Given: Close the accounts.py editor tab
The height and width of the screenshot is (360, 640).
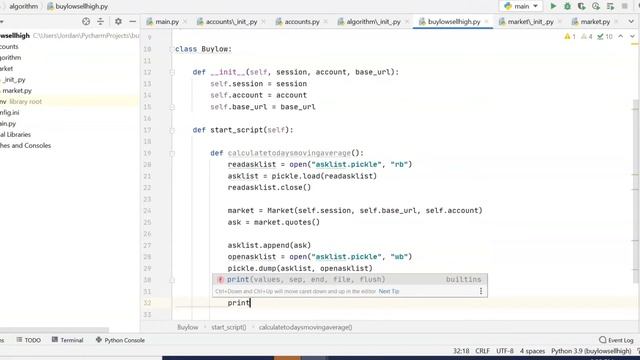Looking at the screenshot, I should click(x=325, y=22).
